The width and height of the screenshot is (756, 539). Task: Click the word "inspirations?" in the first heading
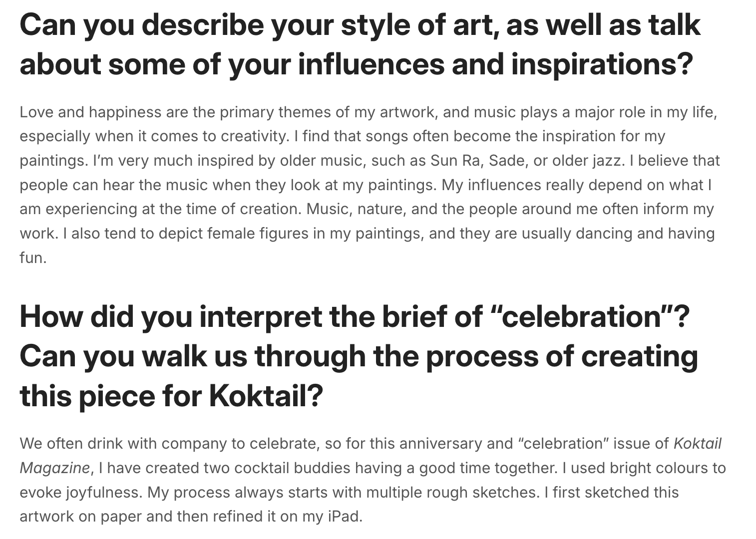click(x=602, y=65)
